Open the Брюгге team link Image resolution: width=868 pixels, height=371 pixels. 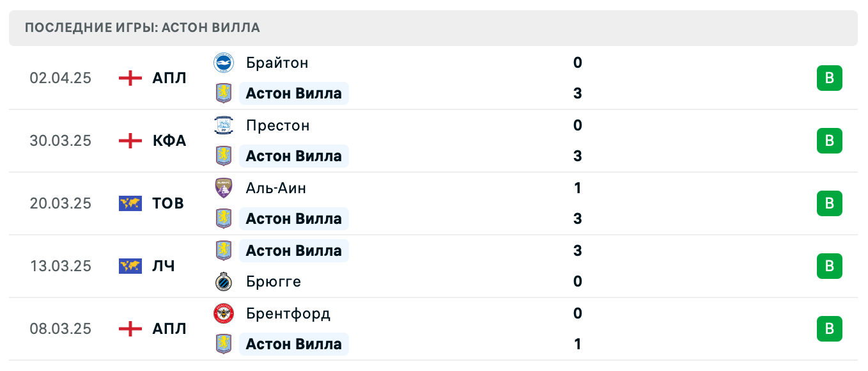click(273, 281)
